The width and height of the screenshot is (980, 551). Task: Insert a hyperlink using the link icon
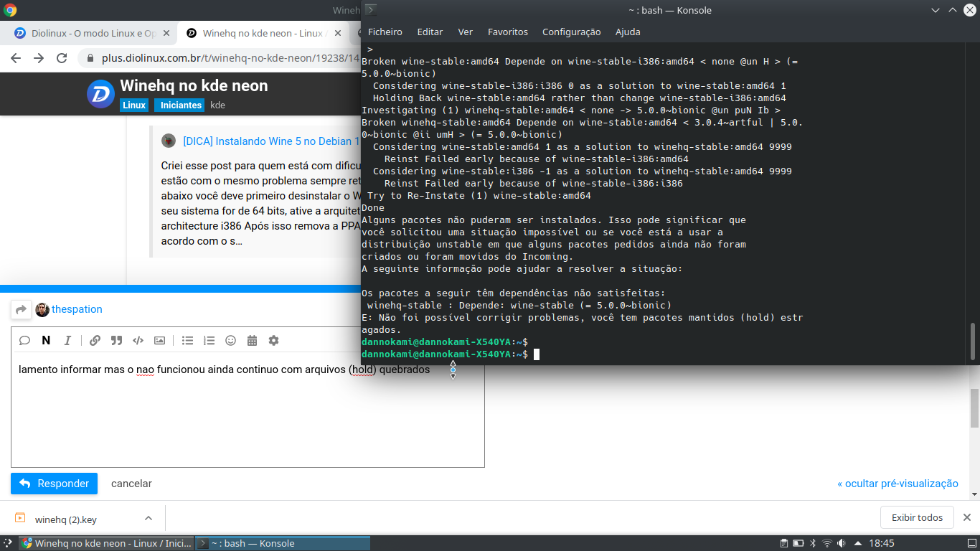pos(95,341)
